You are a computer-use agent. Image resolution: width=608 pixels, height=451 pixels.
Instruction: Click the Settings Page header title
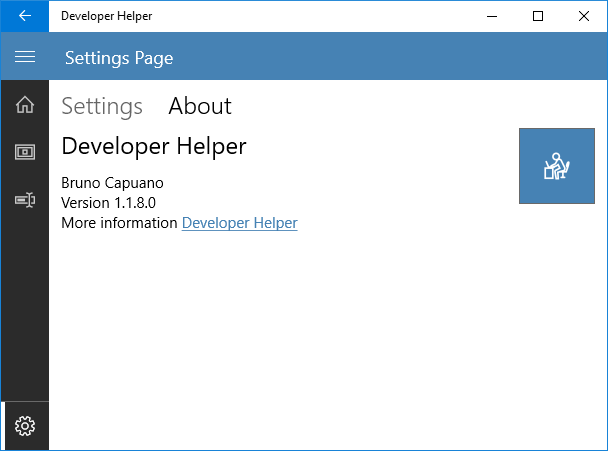point(119,58)
